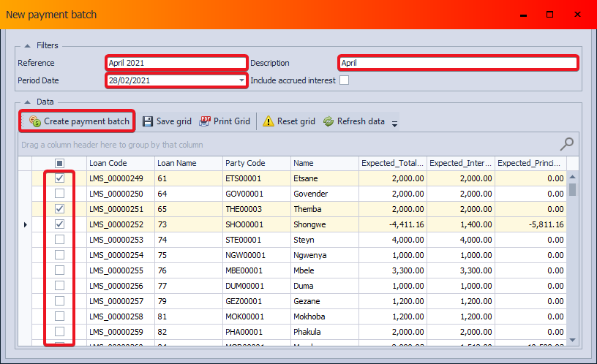Uncheck the LMS_00000249 row checkbox
The image size is (597, 364).
[x=60, y=178]
